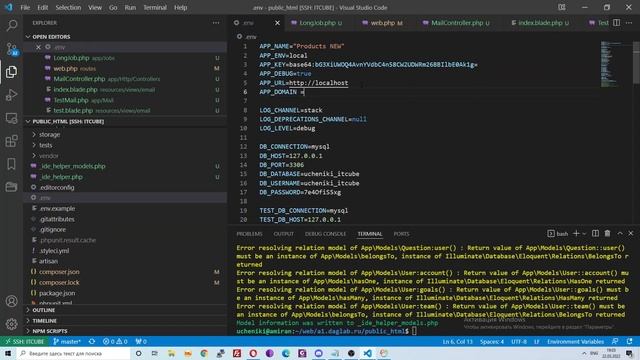Toggle the layout customization icon in title bar
Screen dimensions: 640x360
pyautogui.click(x=562, y=7)
